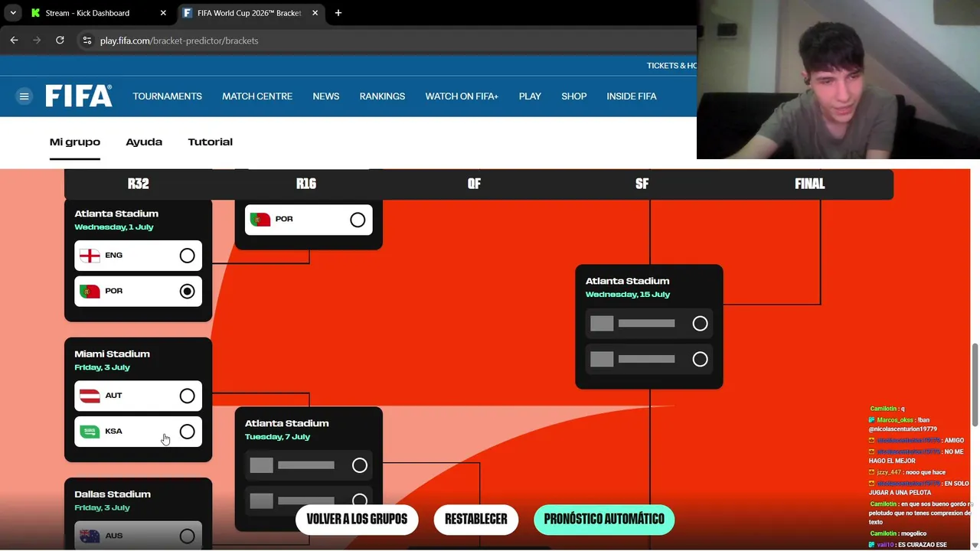This screenshot has height=551, width=980.
Task: Pick AUS radio button in Dallas match
Action: (x=187, y=536)
